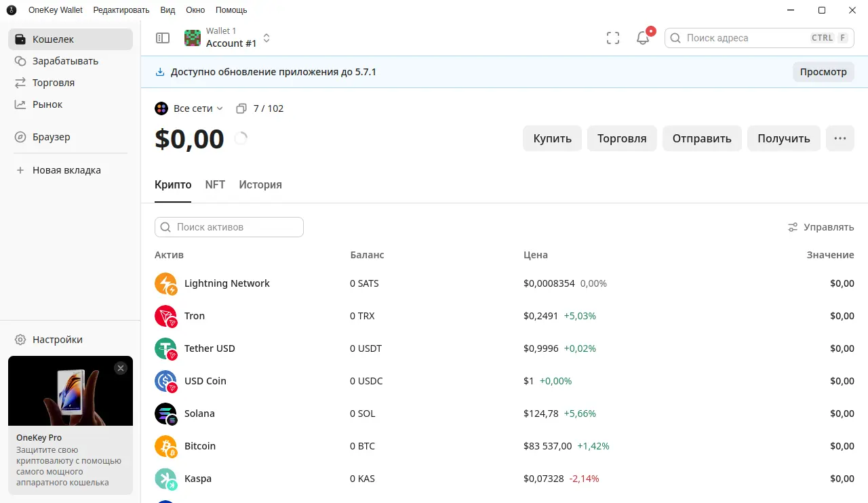Click the Solana token icon
Screen dimensions: 868x503
(x=166, y=414)
